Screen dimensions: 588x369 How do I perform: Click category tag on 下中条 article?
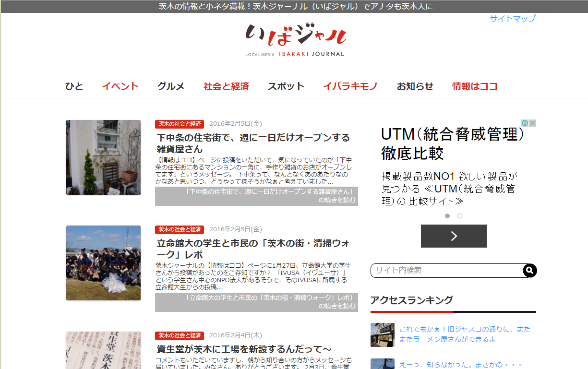click(x=180, y=124)
